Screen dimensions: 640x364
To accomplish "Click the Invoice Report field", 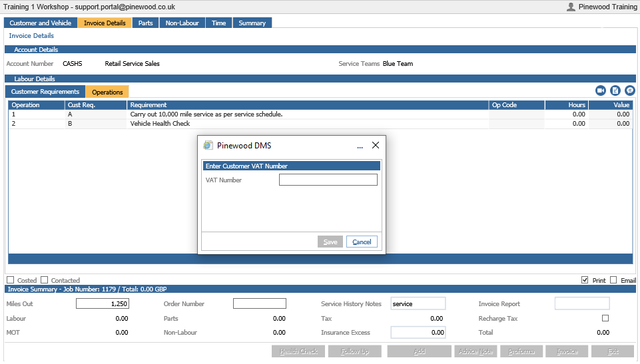I will tap(582, 303).
